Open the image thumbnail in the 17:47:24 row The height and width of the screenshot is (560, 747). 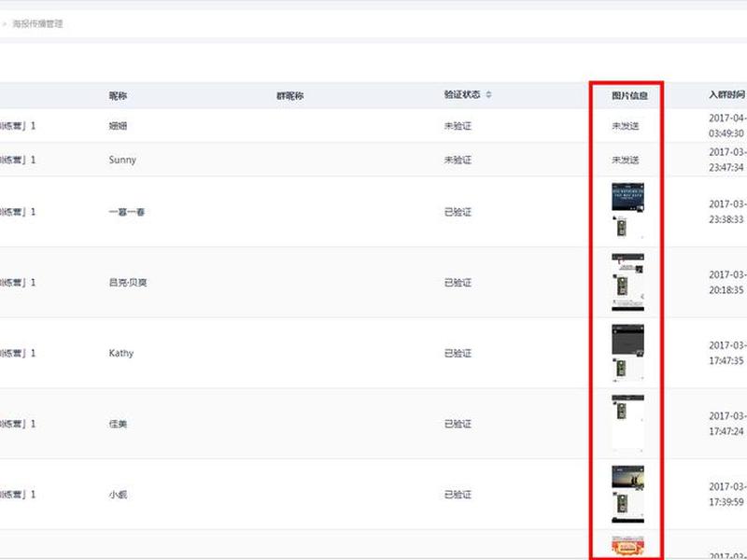(627, 424)
